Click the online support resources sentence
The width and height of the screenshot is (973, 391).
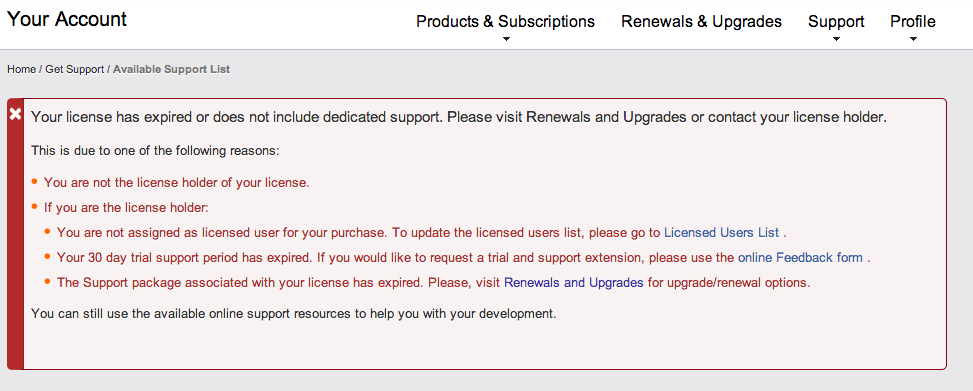point(294,313)
